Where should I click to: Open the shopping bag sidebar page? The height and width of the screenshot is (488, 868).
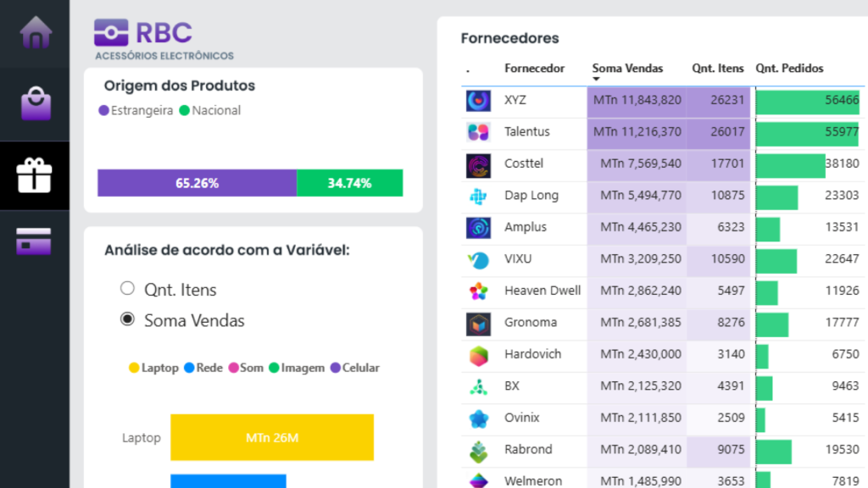[x=36, y=104]
